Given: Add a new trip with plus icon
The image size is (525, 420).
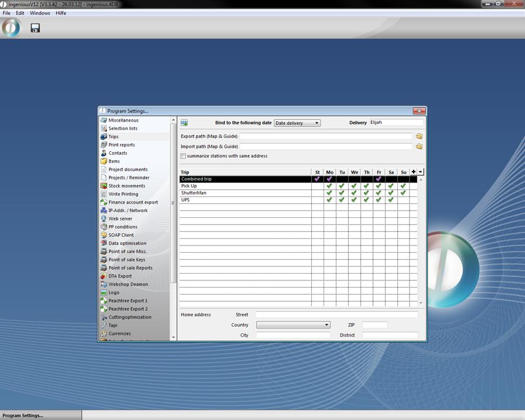Looking at the screenshot, I should pyautogui.click(x=414, y=172).
